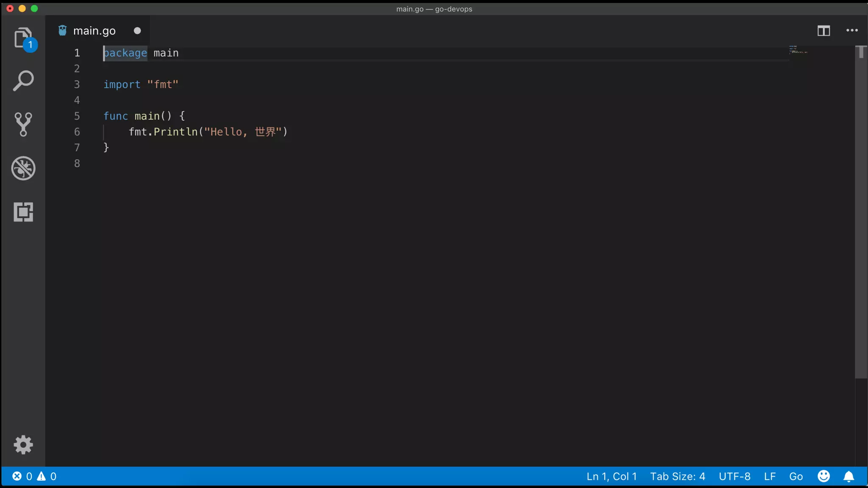Change indentation via Tab Size: 4

pyautogui.click(x=678, y=476)
